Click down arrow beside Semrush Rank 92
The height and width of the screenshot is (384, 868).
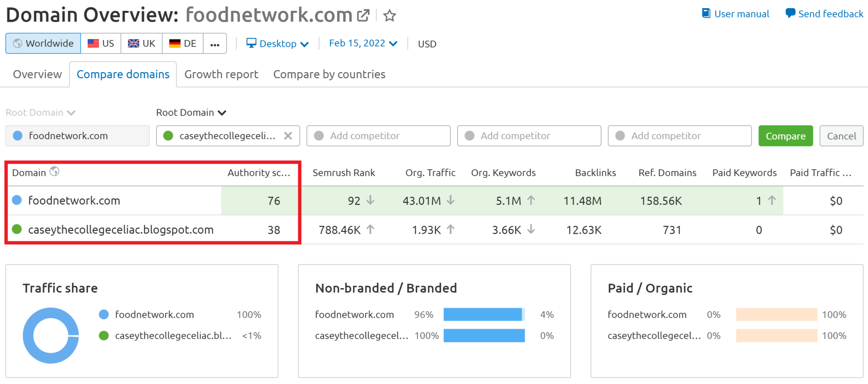[370, 200]
